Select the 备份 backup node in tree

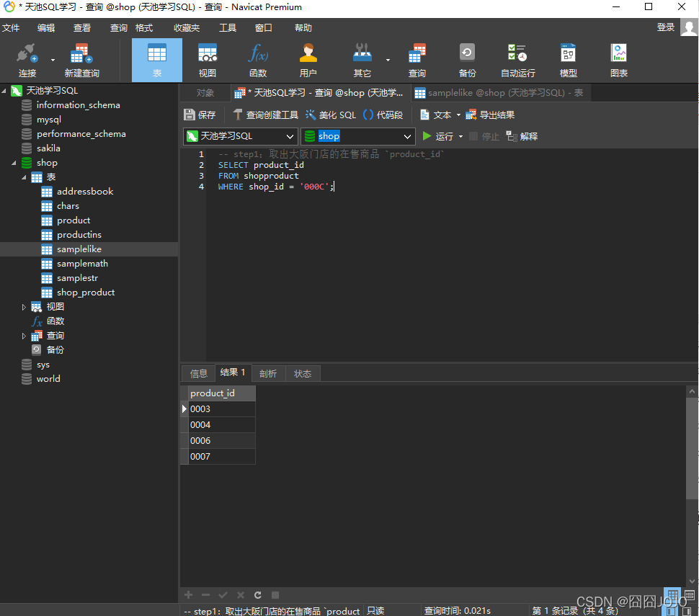pos(55,350)
